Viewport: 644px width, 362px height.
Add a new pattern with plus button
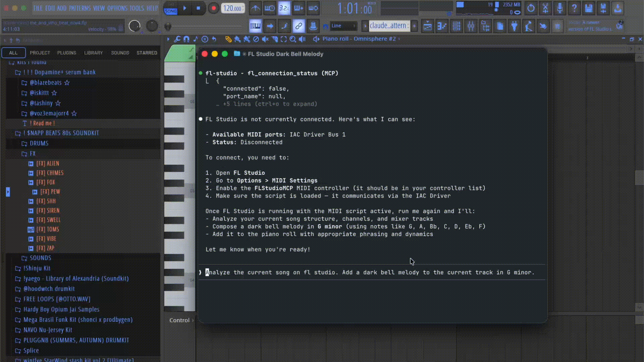[x=415, y=26]
